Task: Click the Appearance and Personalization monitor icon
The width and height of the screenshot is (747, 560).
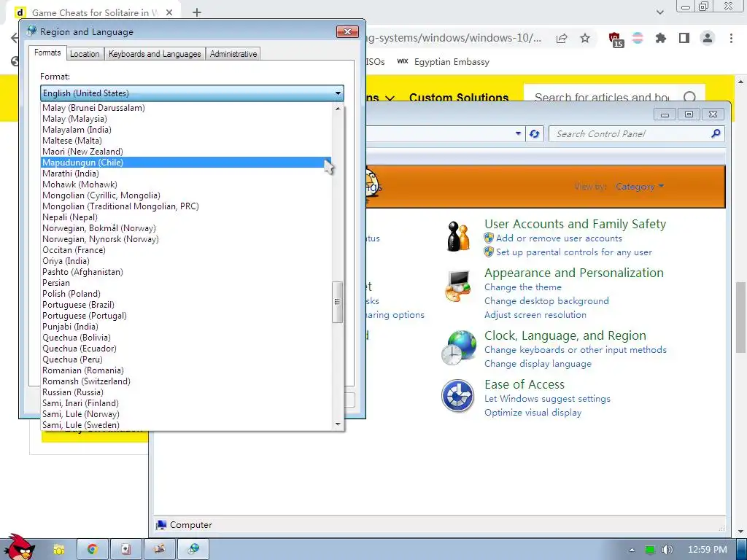Action: (x=458, y=286)
